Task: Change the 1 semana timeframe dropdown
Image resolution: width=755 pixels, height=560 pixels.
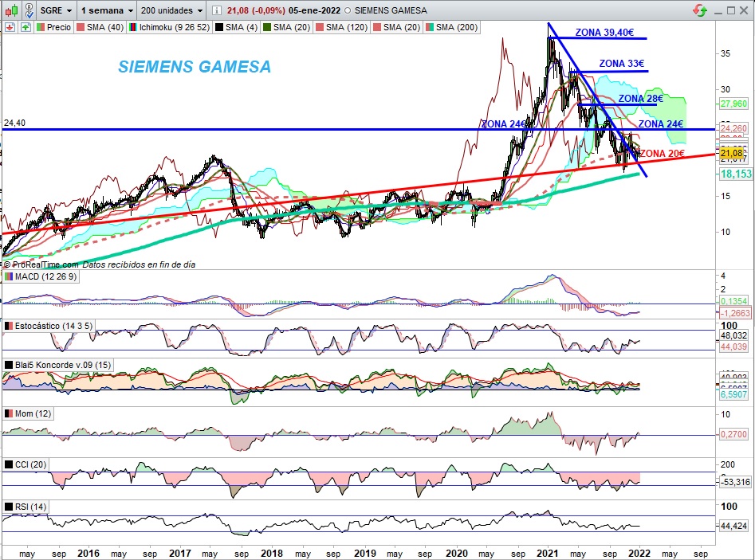Action: coord(107,10)
